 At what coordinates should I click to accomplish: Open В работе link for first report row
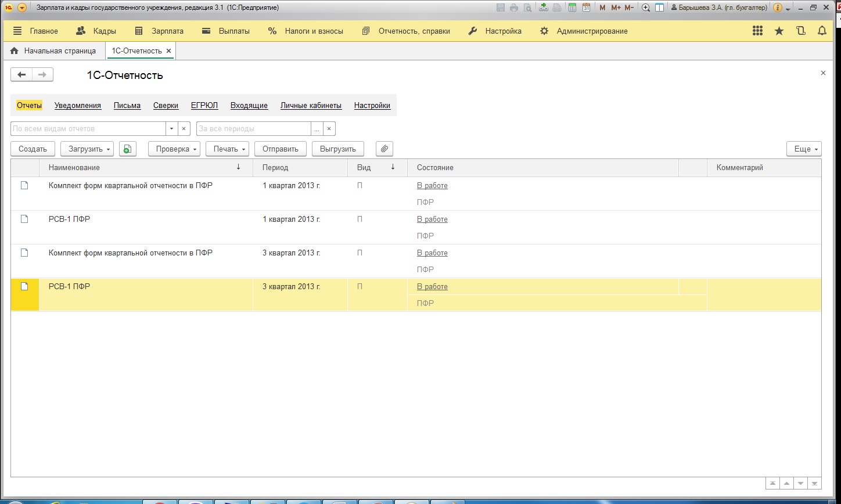pos(432,186)
